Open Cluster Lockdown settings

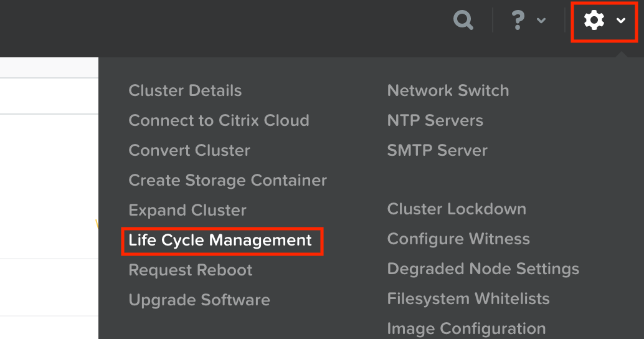point(457,209)
